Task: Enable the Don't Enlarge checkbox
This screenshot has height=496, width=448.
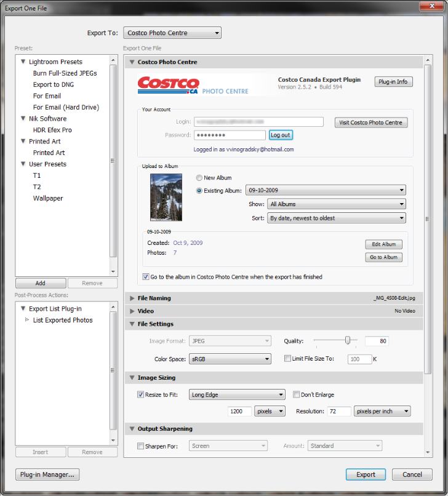Action: click(296, 394)
